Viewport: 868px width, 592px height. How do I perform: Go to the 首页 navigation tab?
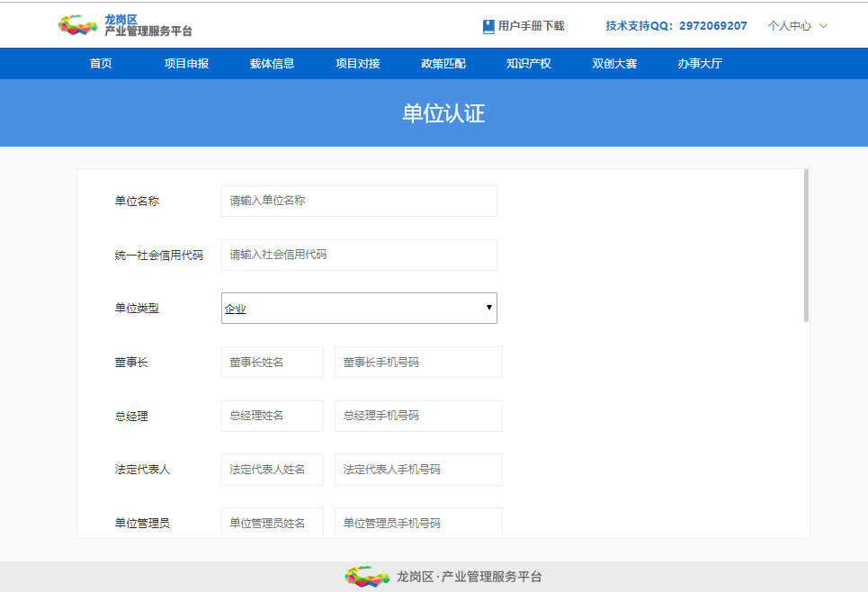click(101, 64)
